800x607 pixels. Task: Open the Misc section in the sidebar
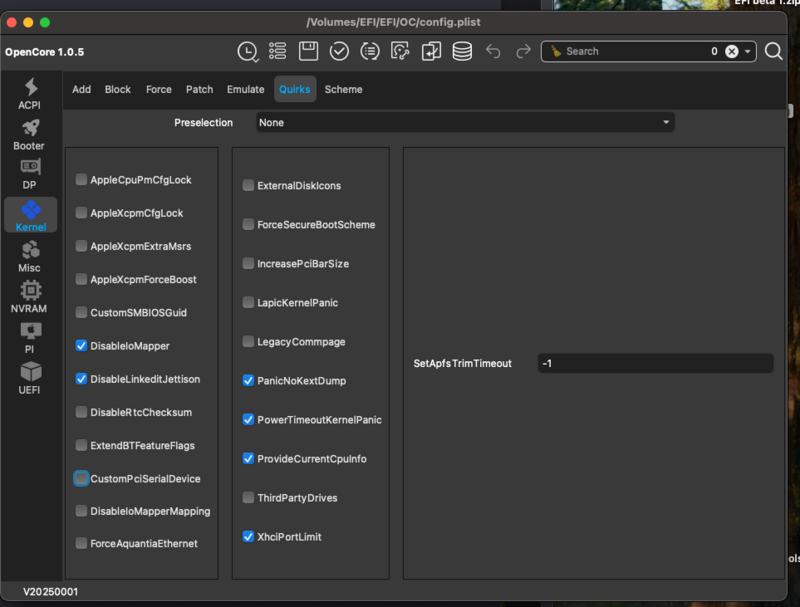[x=30, y=258]
